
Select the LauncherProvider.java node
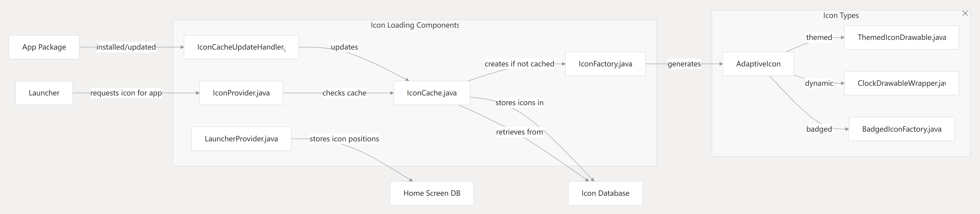[241, 139]
